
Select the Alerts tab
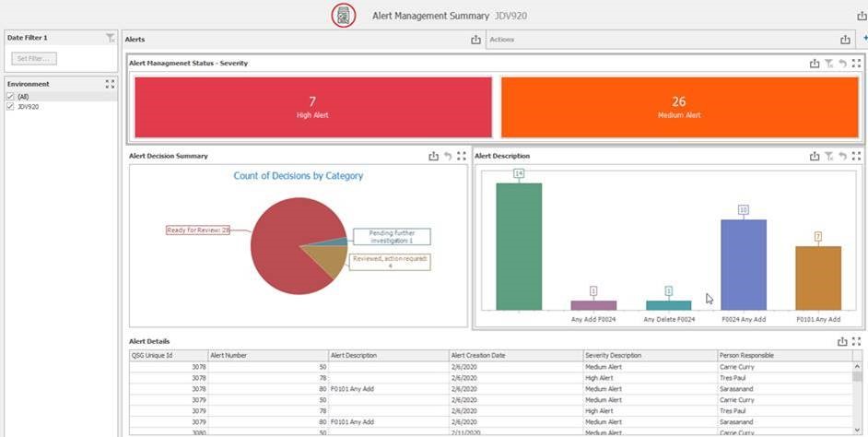(135, 40)
